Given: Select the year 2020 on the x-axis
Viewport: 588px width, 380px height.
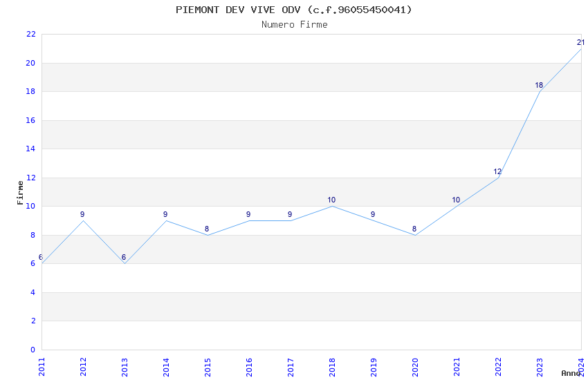Looking at the screenshot, I should [415, 367].
